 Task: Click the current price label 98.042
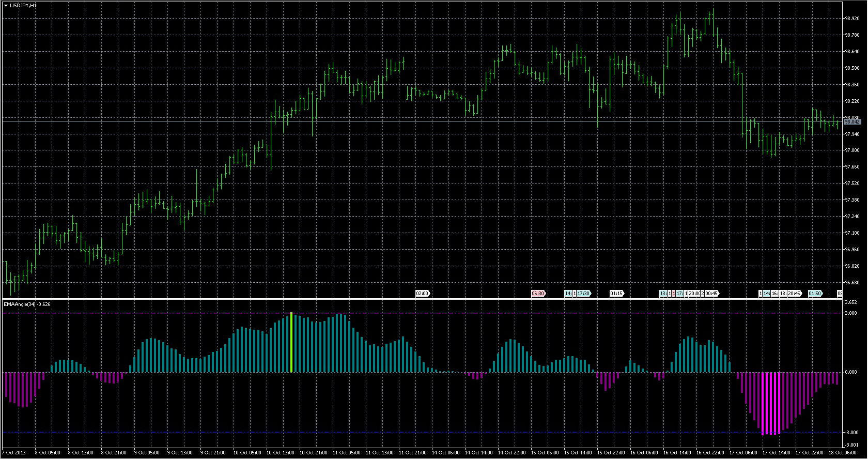[x=852, y=122]
